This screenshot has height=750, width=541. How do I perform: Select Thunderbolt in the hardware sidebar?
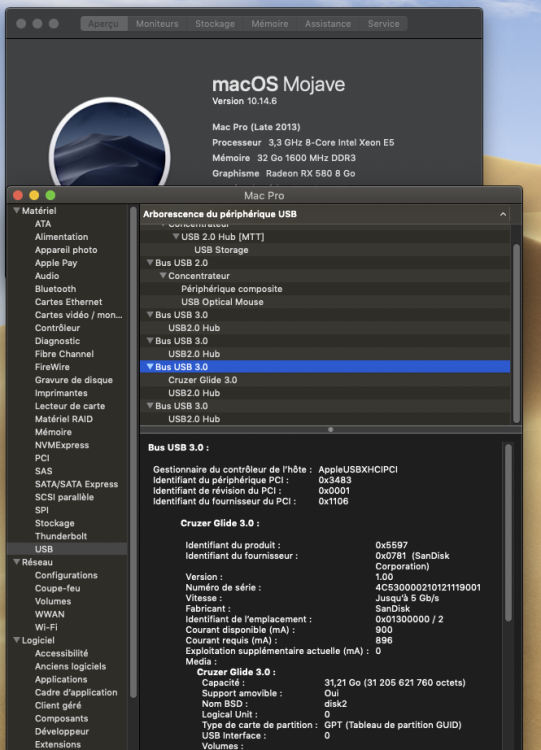[61, 536]
